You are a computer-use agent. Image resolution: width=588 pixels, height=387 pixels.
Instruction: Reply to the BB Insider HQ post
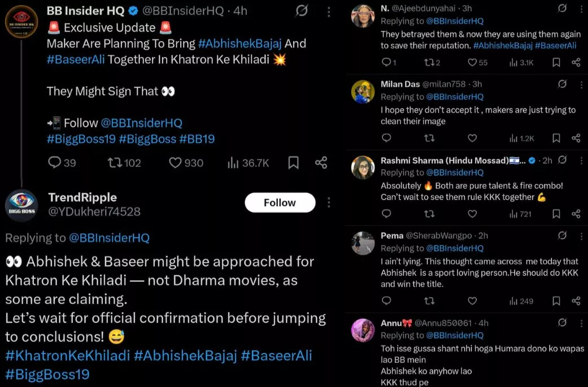pos(55,163)
